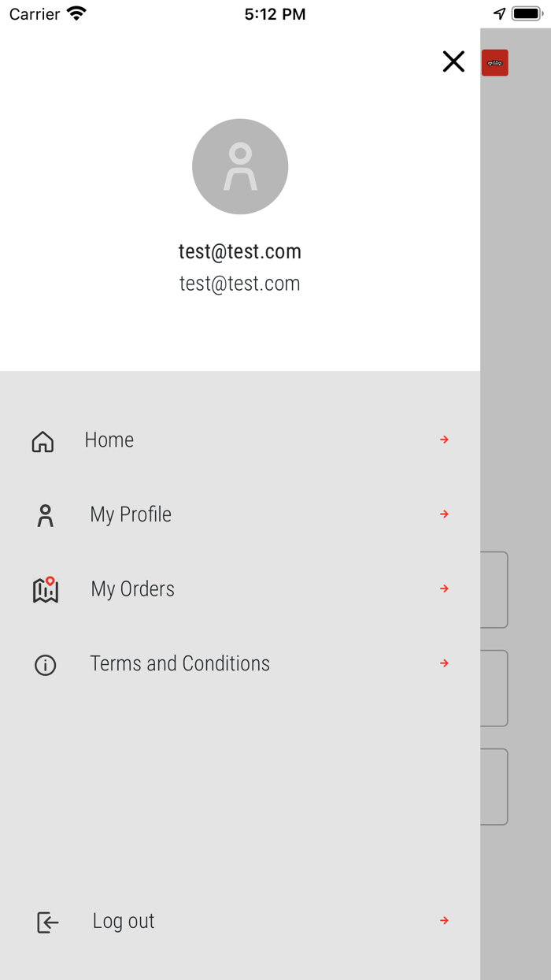This screenshot has height=980, width=551.
Task: Tap the location arrow in status bar
Action: (499, 14)
